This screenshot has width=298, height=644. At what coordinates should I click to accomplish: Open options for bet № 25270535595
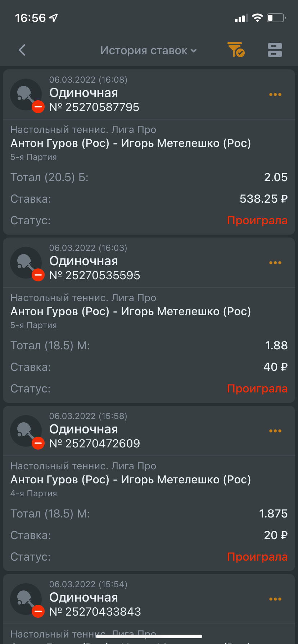tap(275, 263)
